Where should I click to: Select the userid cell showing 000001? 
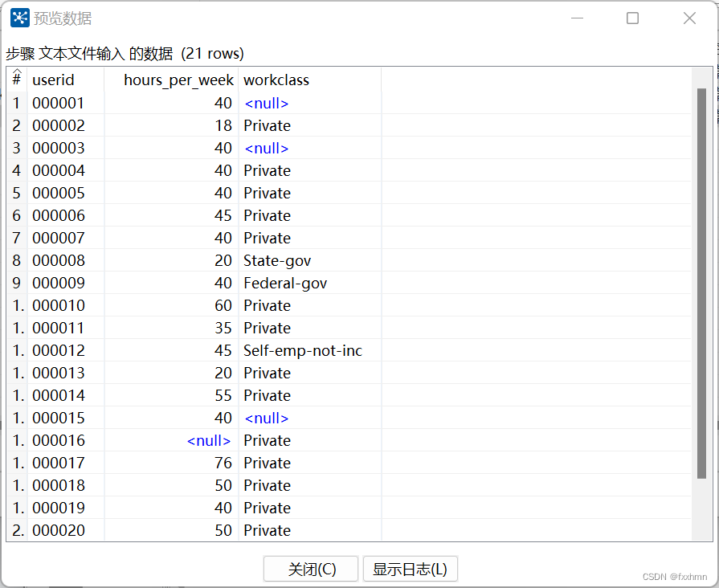(x=59, y=103)
